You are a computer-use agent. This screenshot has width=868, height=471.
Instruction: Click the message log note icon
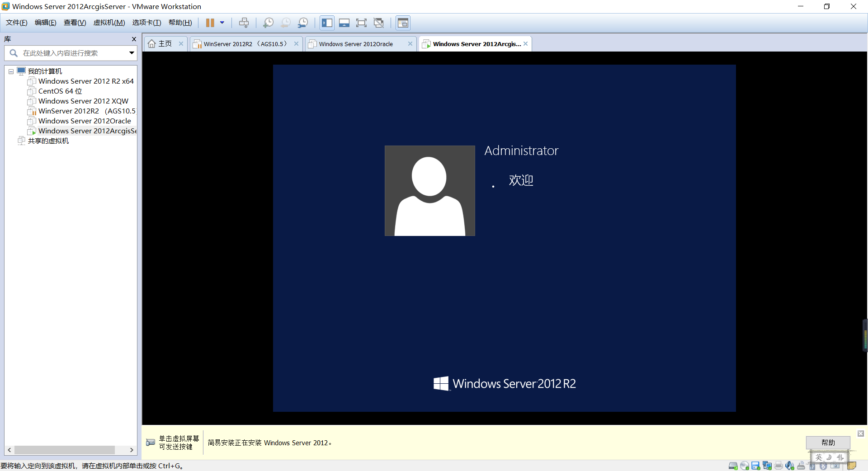pyautogui.click(x=852, y=466)
